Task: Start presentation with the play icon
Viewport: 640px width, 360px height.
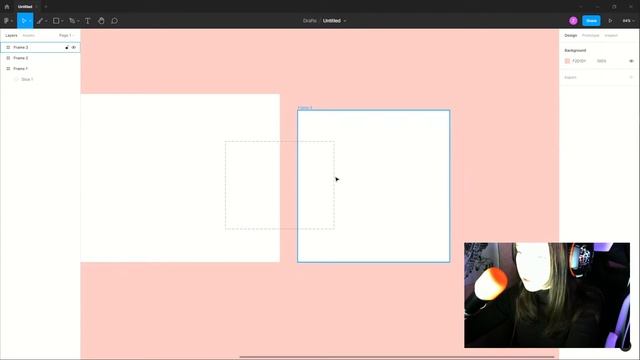Action: pos(610,20)
